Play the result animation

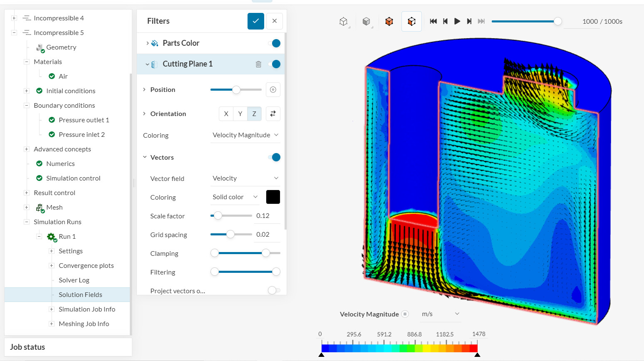457,21
